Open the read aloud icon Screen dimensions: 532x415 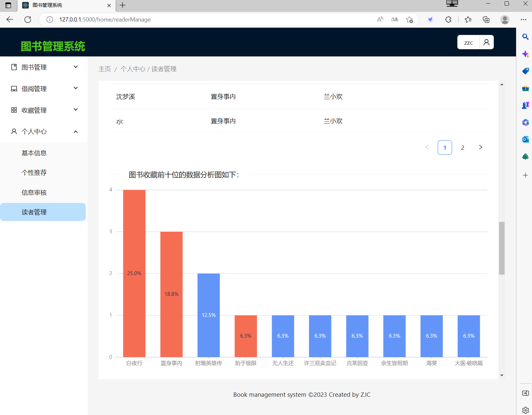coord(380,20)
